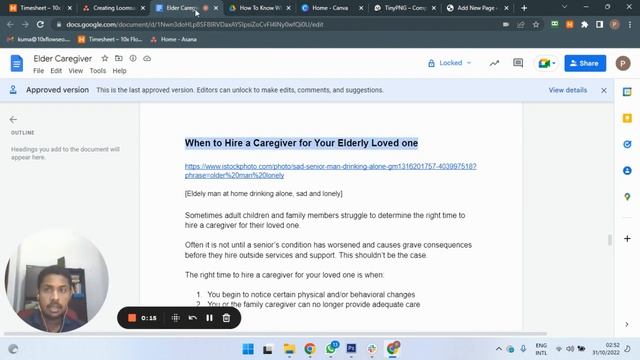Open the Windows Start menu
Image resolution: width=640 pixels, height=360 pixels.
[x=248, y=349]
